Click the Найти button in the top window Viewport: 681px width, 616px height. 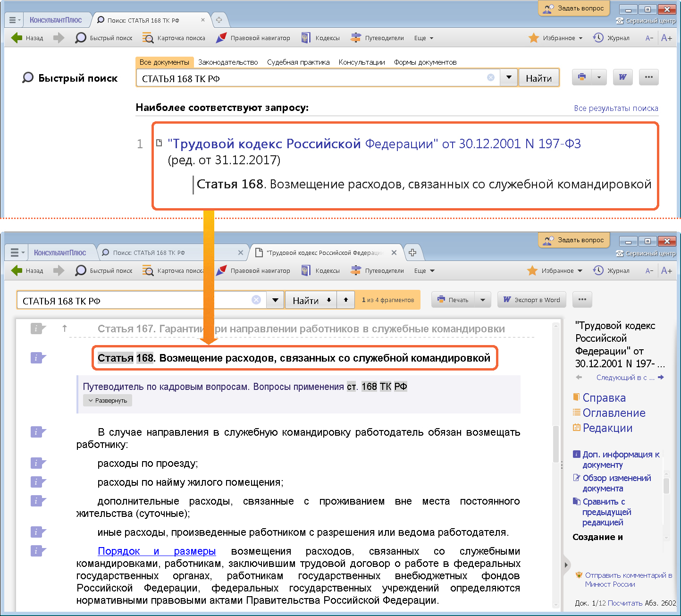pos(539,78)
